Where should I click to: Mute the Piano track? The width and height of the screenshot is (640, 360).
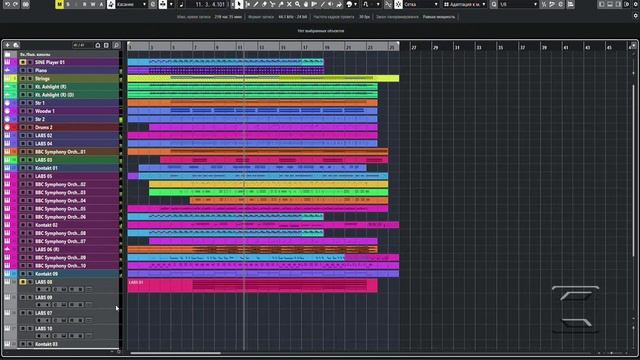(23, 70)
